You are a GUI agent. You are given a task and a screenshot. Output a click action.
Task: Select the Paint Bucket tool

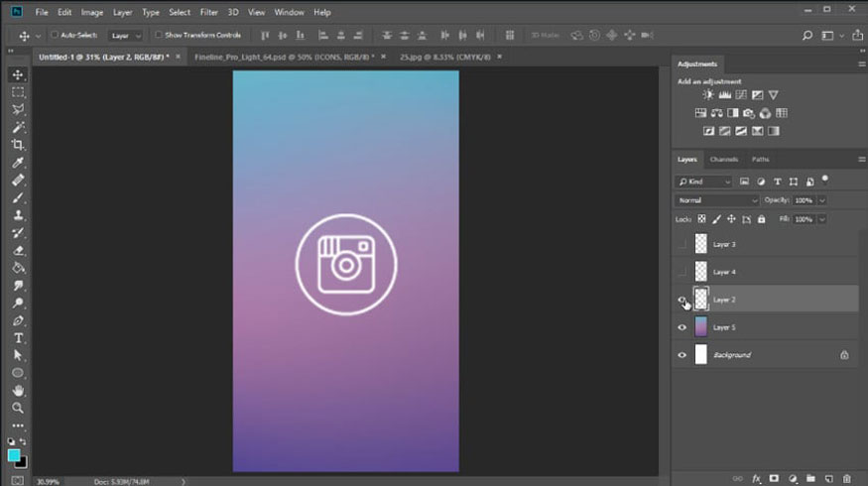click(x=18, y=269)
